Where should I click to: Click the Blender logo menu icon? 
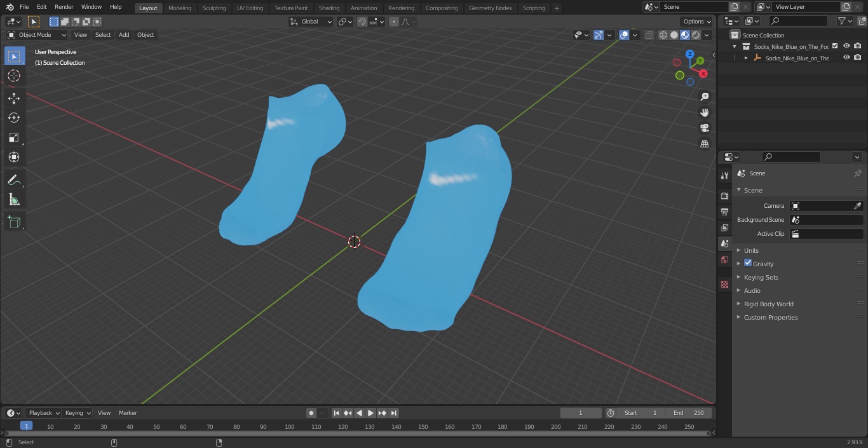pyautogui.click(x=10, y=7)
